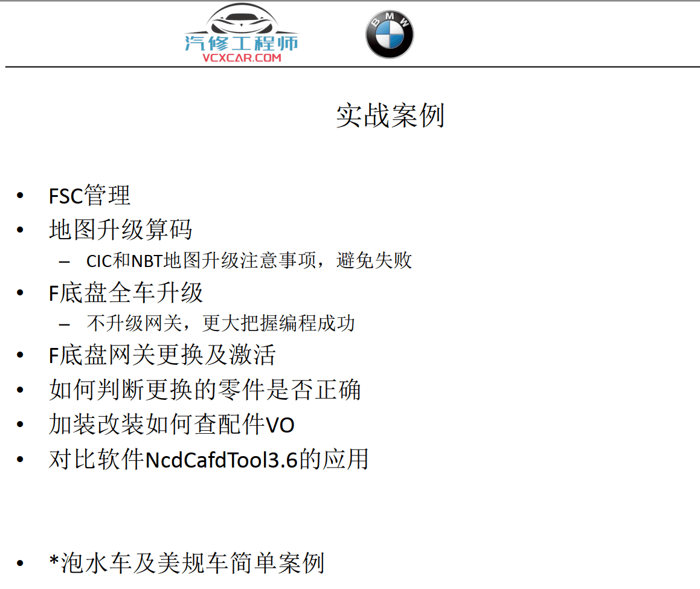Click the dash before 不升级网关 sub-item
This screenshot has height=589, width=700.
pos(65,324)
